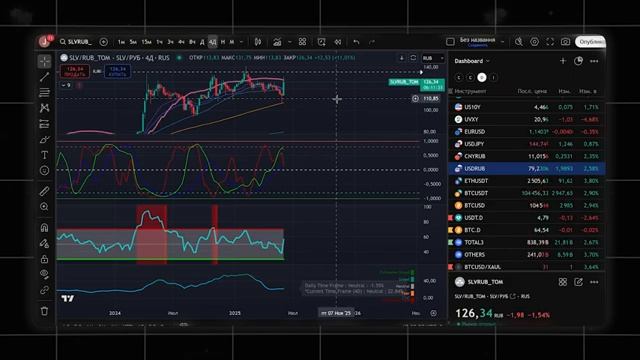Open the indicator templates grid
Image resolution: width=640 pixels, height=360 pixels.
(x=302, y=42)
